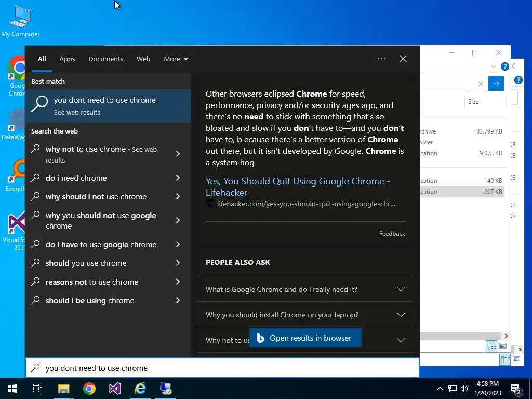532x399 pixels.
Task: Select the Visual Studio desktop shortcut
Action: point(14,231)
